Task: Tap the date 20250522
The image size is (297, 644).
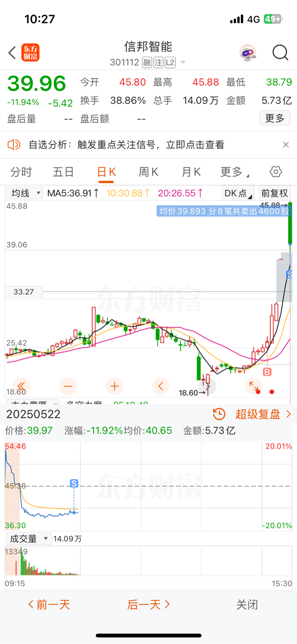Action: tap(33, 414)
